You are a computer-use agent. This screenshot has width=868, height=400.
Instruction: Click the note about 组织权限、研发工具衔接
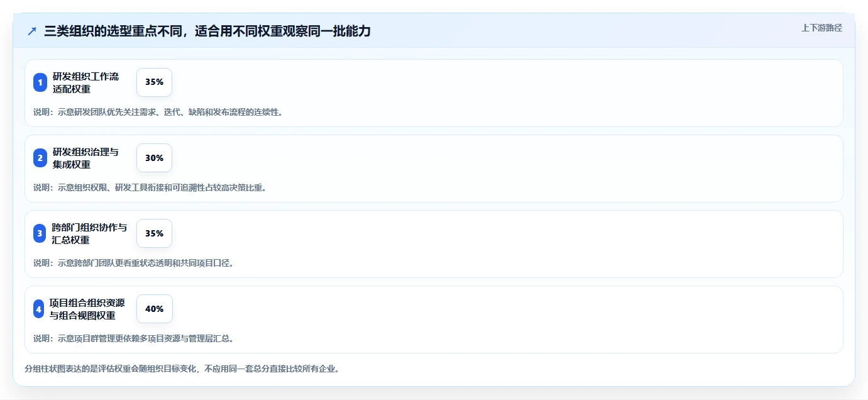coord(150,187)
